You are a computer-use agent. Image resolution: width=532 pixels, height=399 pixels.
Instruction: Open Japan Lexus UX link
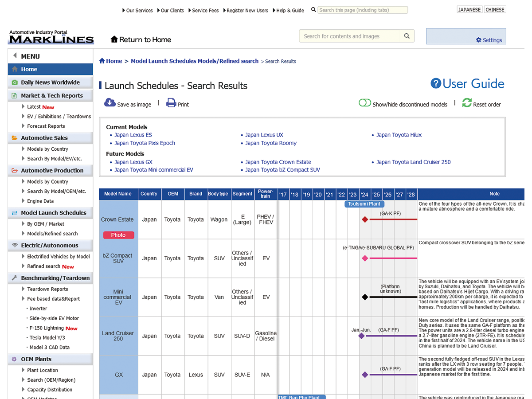pyautogui.click(x=264, y=135)
